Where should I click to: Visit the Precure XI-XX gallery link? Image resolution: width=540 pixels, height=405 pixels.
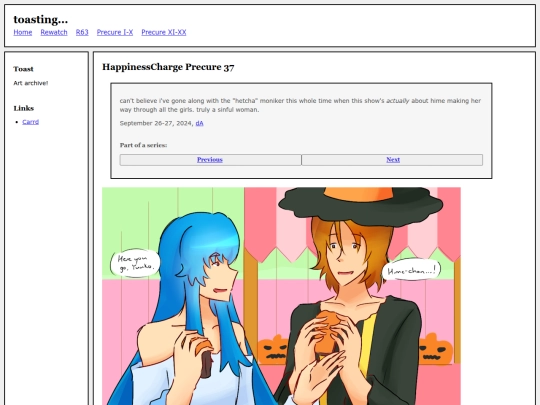point(164,32)
